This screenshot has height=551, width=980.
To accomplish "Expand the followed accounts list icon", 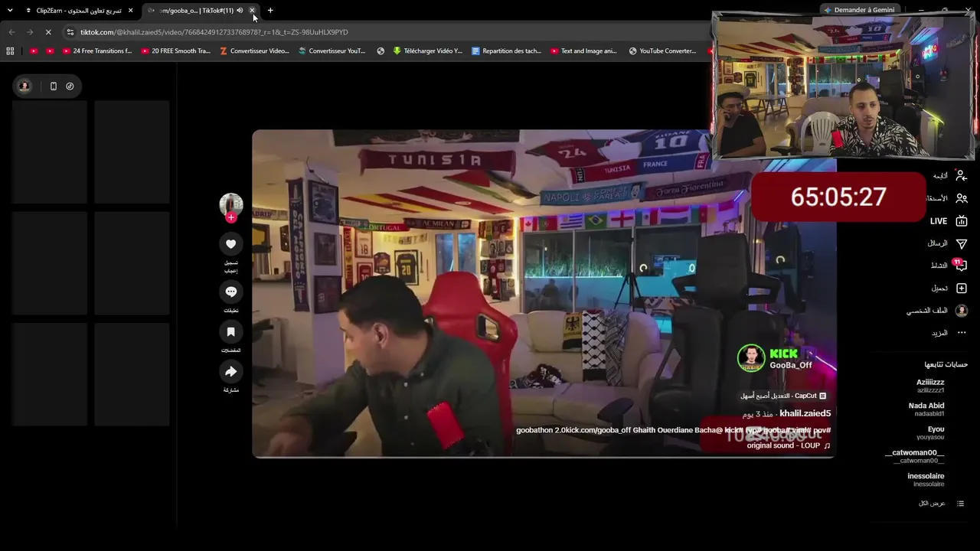I will (x=960, y=504).
